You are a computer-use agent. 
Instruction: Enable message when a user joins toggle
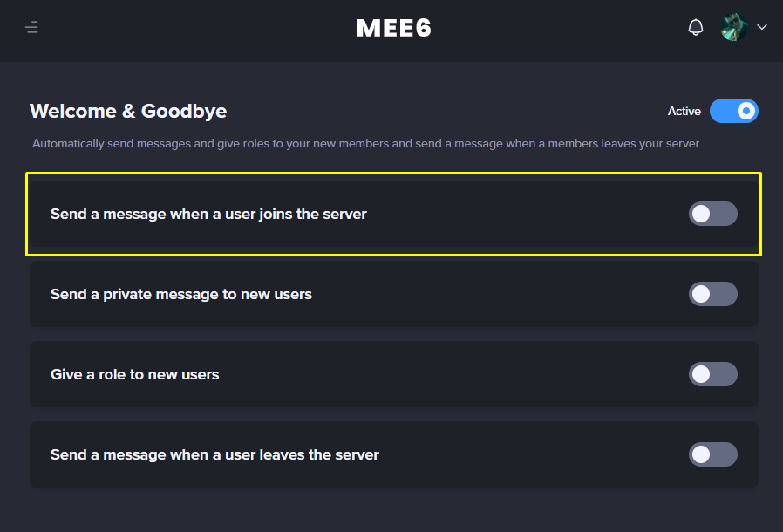pyautogui.click(x=712, y=214)
